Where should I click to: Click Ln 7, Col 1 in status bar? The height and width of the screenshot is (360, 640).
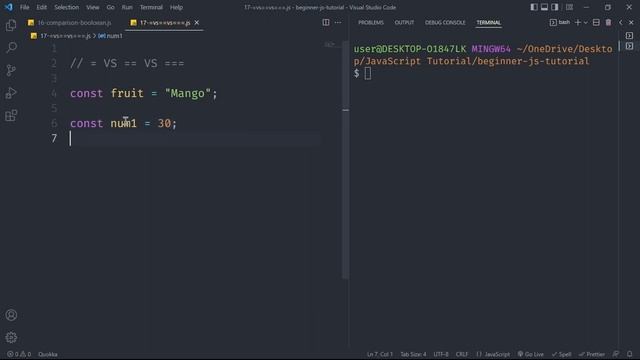click(380, 354)
